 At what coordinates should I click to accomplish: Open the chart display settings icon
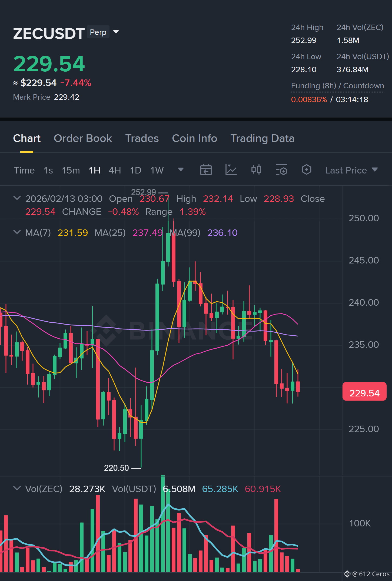pos(281,170)
